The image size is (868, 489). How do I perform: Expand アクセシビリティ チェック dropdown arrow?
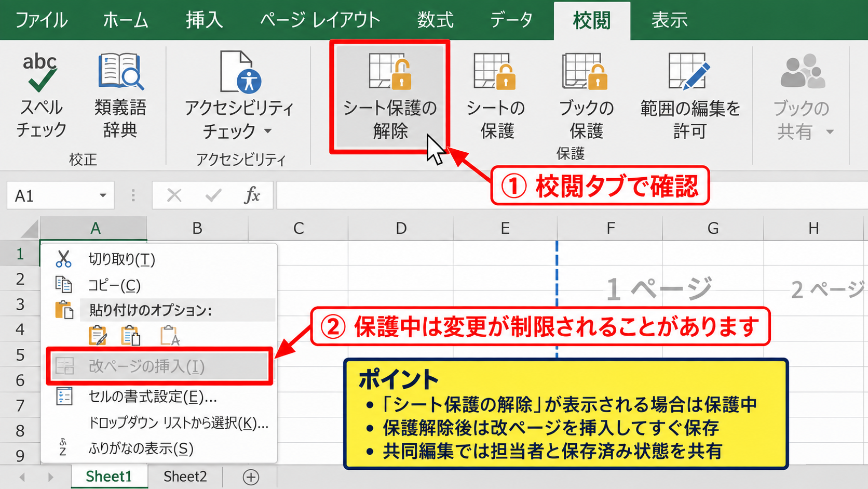click(268, 131)
